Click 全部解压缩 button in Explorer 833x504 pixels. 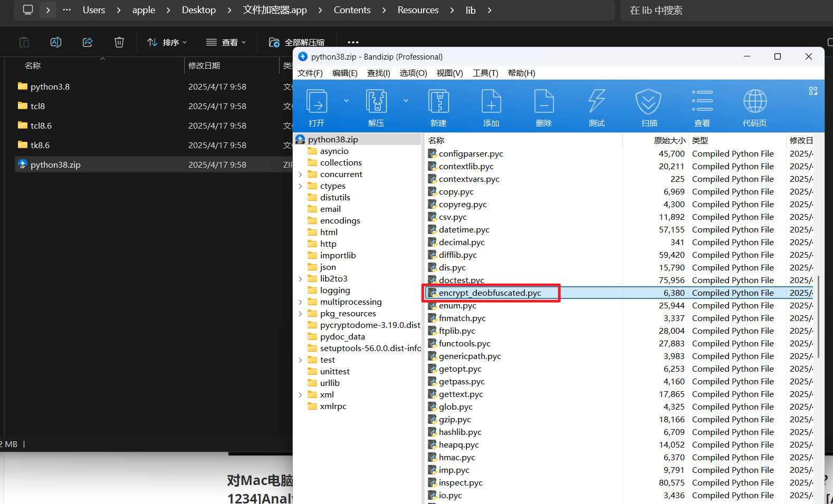[296, 42]
